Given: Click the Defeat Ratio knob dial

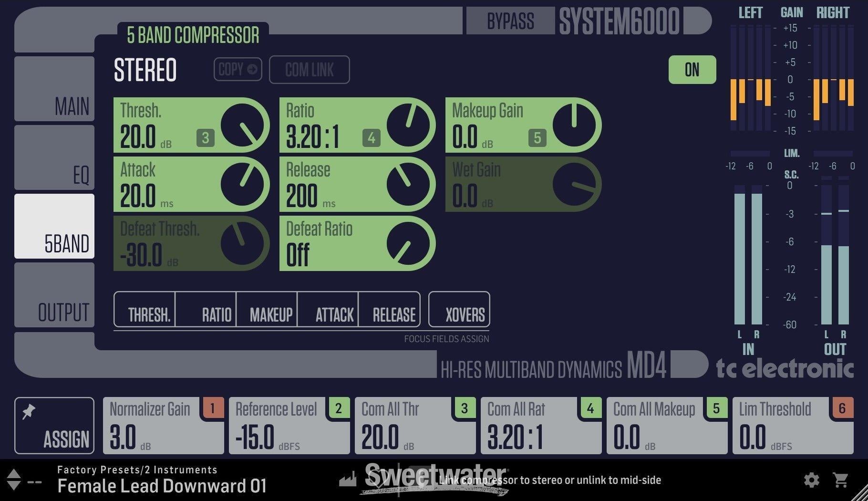Looking at the screenshot, I should (408, 244).
